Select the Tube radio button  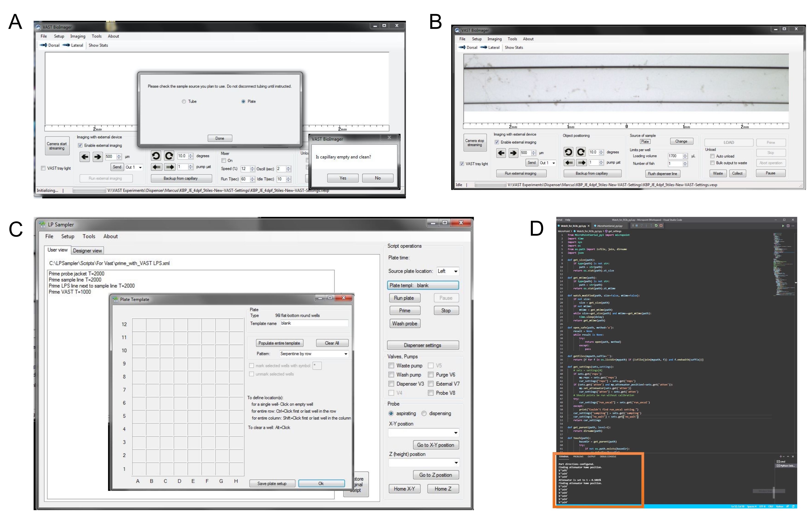[184, 102]
